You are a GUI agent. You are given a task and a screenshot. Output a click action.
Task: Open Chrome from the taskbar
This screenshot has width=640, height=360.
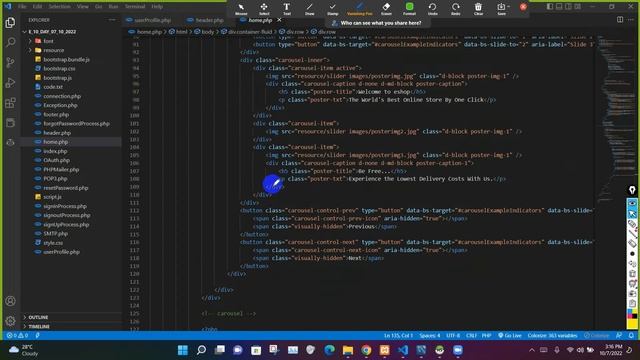366,350
